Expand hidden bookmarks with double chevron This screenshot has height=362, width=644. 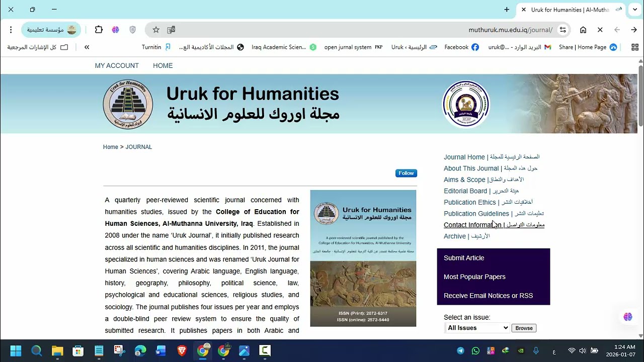(87, 47)
